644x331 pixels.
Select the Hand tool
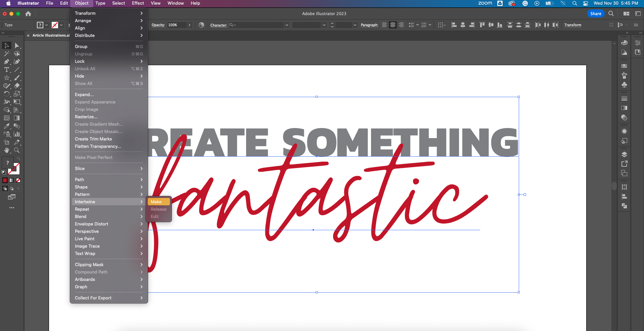pyautogui.click(x=6, y=151)
